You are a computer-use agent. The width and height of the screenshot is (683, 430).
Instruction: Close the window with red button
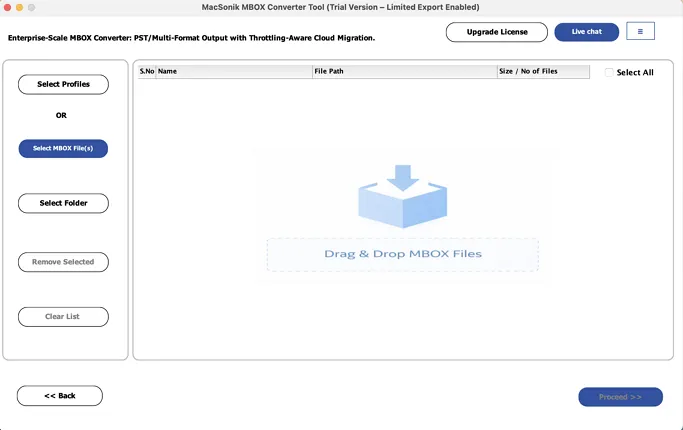[x=7, y=7]
